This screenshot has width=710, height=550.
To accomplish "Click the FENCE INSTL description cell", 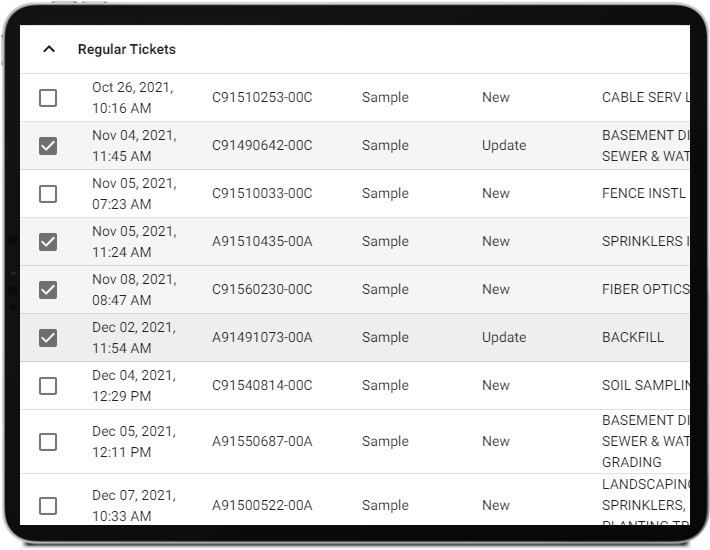I will coord(644,193).
